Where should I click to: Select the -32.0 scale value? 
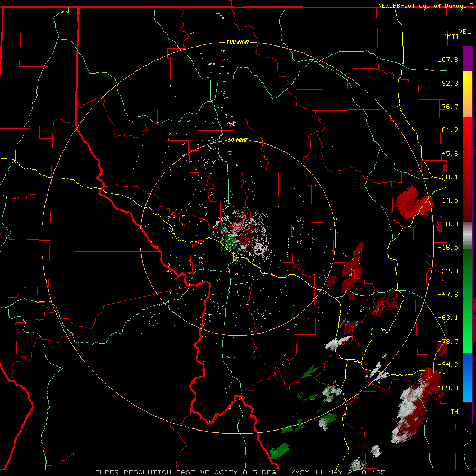coord(448,271)
